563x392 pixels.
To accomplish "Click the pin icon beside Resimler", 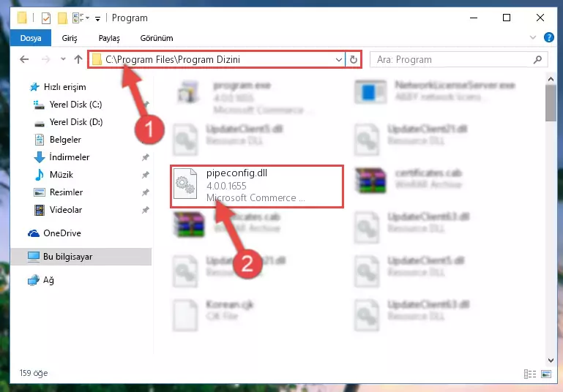I will [145, 192].
